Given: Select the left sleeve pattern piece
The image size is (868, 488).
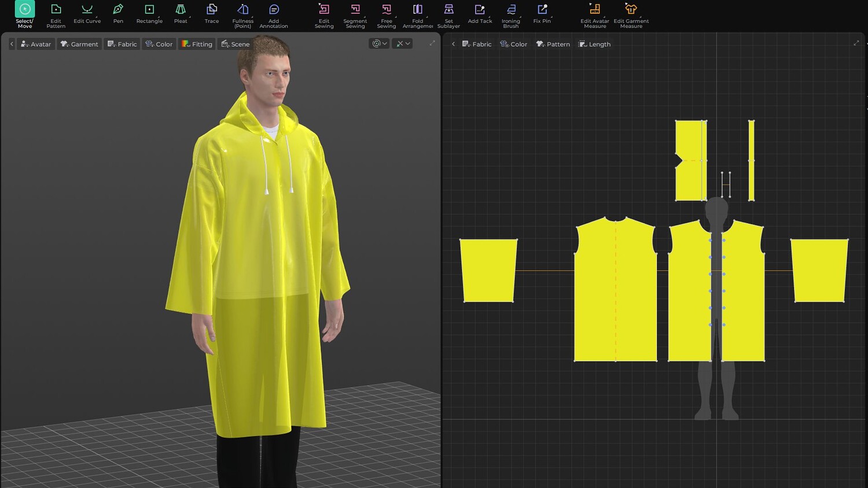Looking at the screenshot, I should (x=488, y=270).
